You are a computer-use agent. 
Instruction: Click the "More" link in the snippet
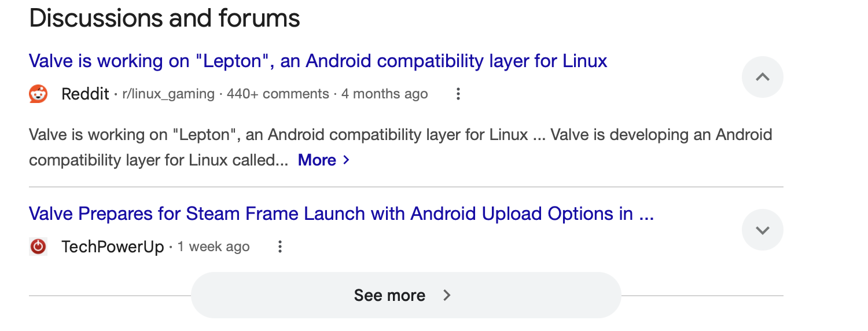[x=317, y=160]
